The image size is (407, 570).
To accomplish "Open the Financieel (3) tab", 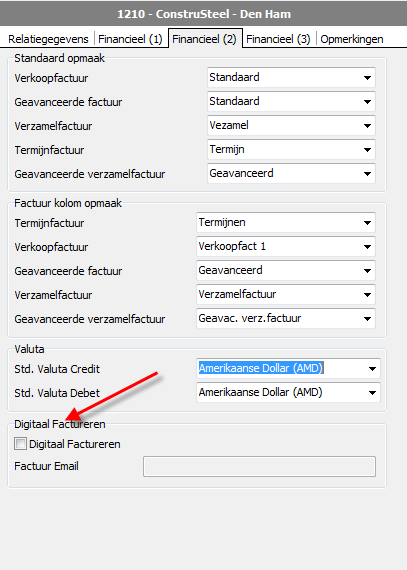I will pyautogui.click(x=278, y=39).
